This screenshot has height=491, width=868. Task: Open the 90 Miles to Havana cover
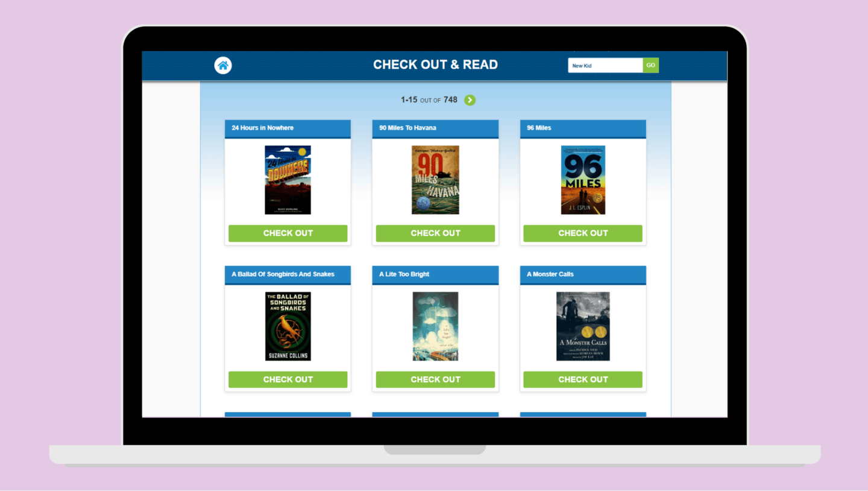pyautogui.click(x=435, y=180)
